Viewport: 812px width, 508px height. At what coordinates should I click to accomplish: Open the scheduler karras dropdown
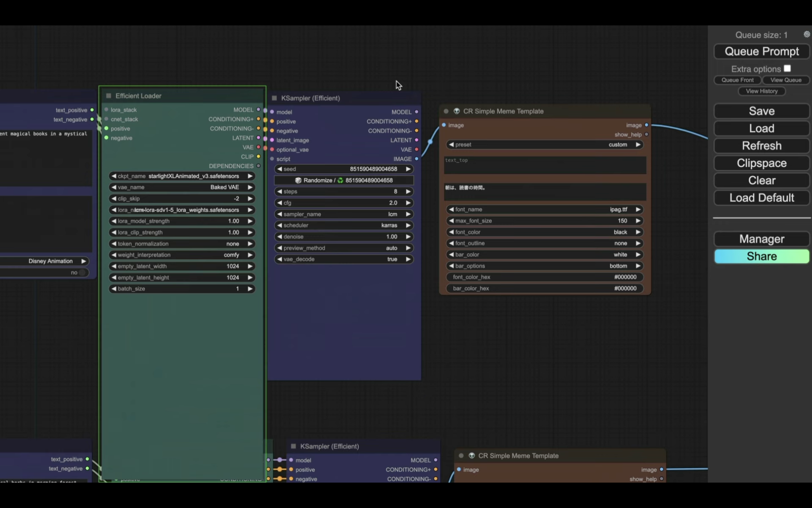[344, 225]
